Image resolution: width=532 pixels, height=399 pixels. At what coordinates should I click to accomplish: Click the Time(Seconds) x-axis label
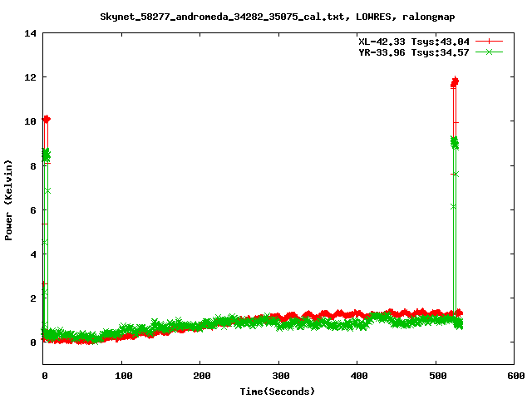[x=278, y=392]
